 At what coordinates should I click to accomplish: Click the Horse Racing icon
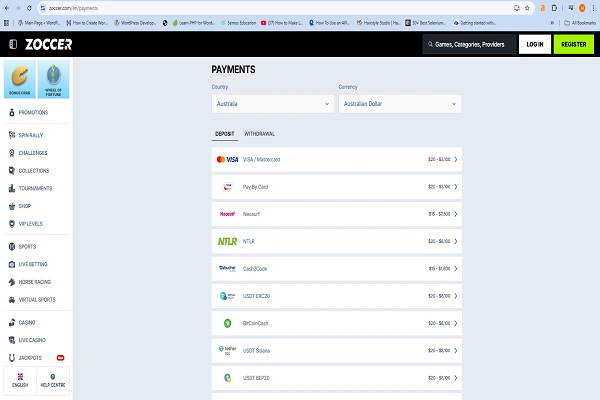[12, 282]
